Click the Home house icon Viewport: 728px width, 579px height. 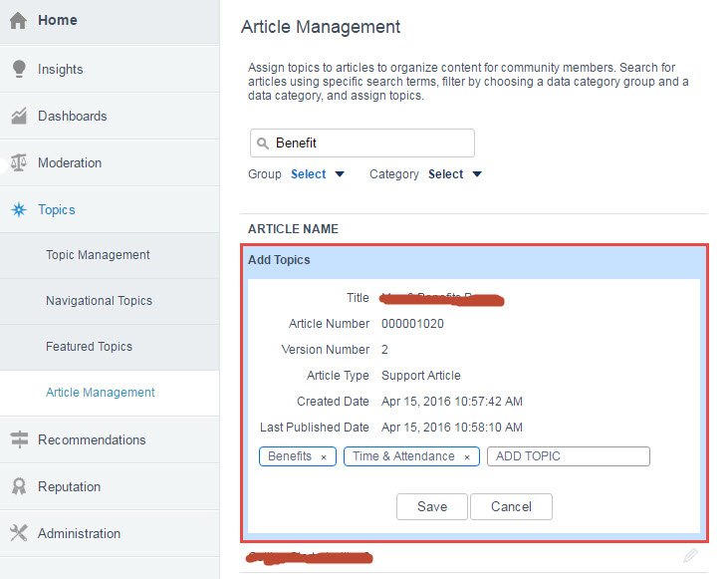(x=18, y=21)
